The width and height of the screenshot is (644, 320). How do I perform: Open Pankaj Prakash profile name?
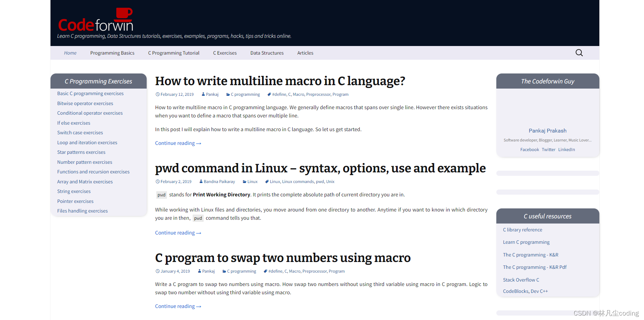pos(547,131)
